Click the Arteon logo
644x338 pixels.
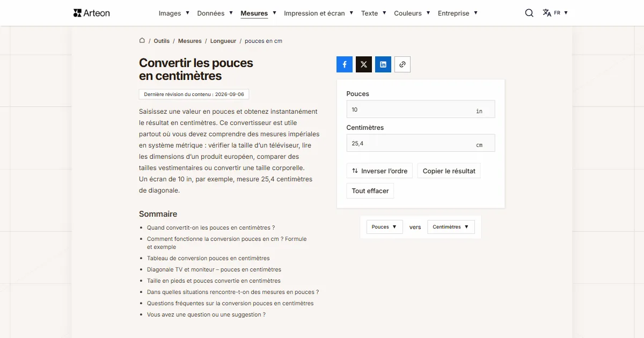[92, 13]
